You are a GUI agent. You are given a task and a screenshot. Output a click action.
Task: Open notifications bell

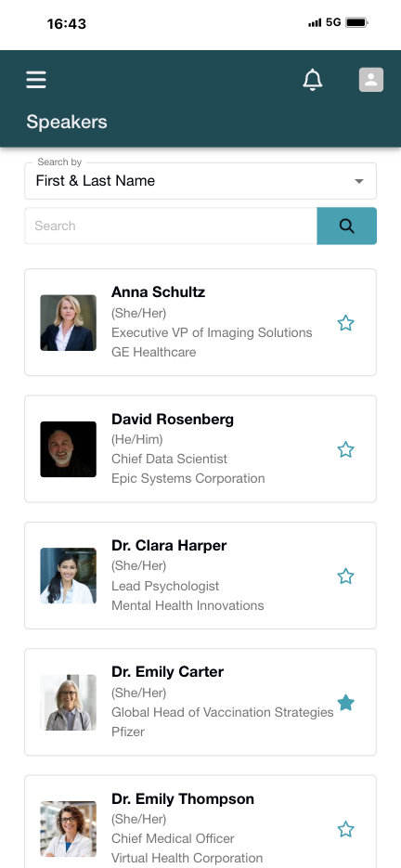click(313, 80)
